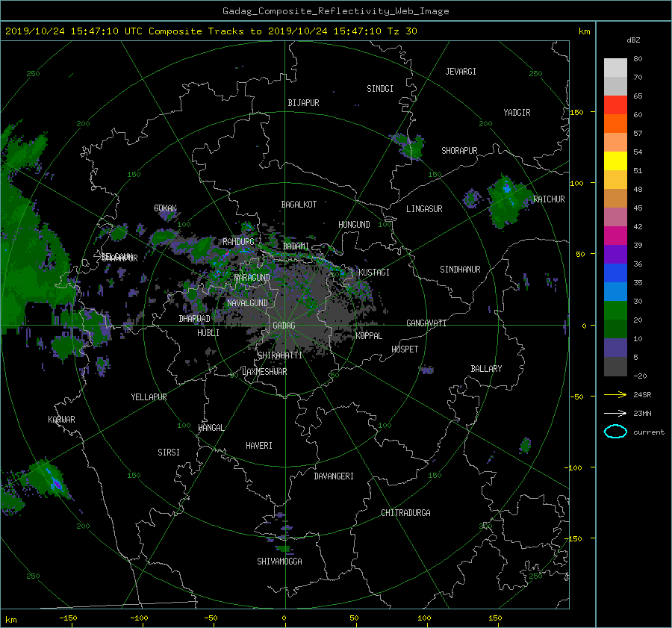Click the yellow 24SR track arrow
Viewport: 672px width, 628px height.
point(615,394)
